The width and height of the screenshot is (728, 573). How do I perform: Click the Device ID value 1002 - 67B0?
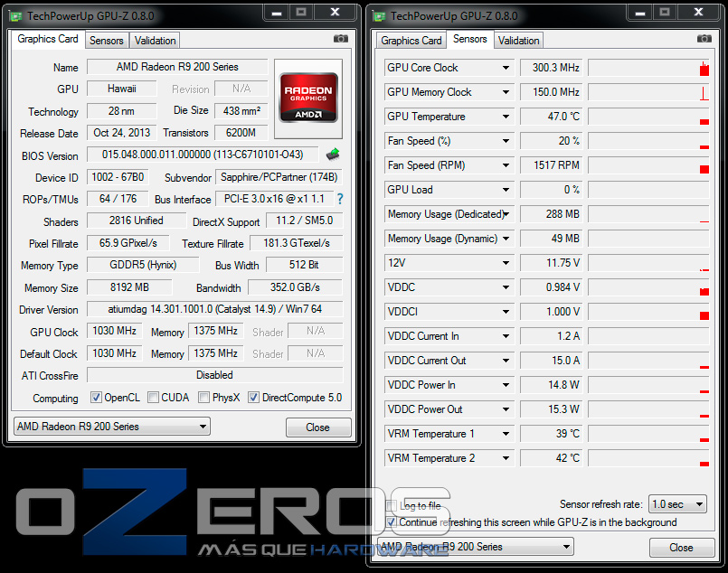click(118, 177)
